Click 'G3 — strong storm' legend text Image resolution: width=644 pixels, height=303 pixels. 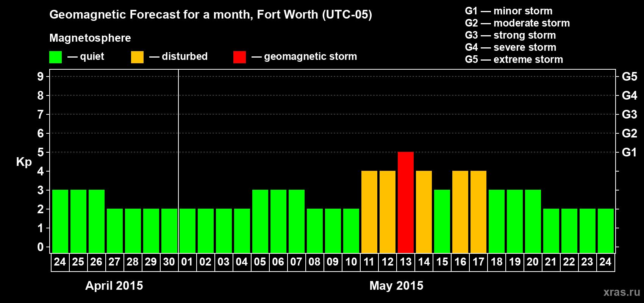click(511, 35)
